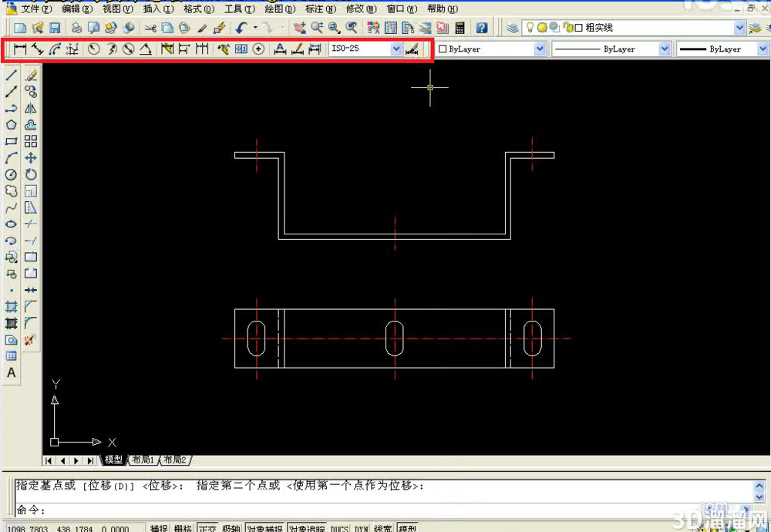Toggle grid 栅格 in status bar
Screen dimensions: 771x532
(x=183, y=528)
